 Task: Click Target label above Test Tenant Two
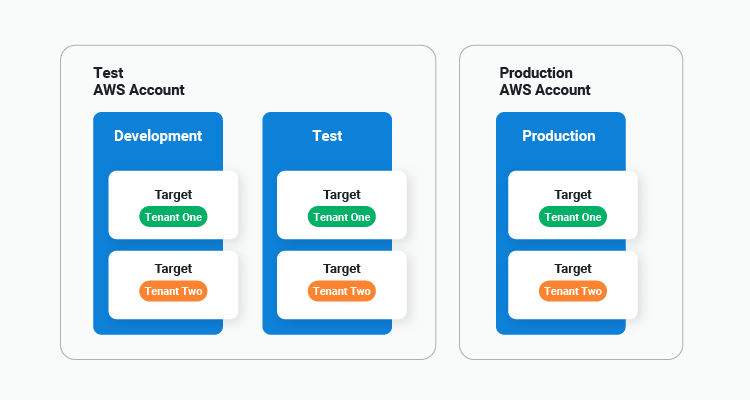pos(342,269)
